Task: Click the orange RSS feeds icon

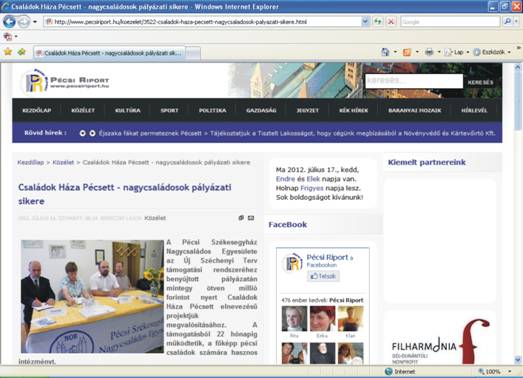Action: coord(407,52)
